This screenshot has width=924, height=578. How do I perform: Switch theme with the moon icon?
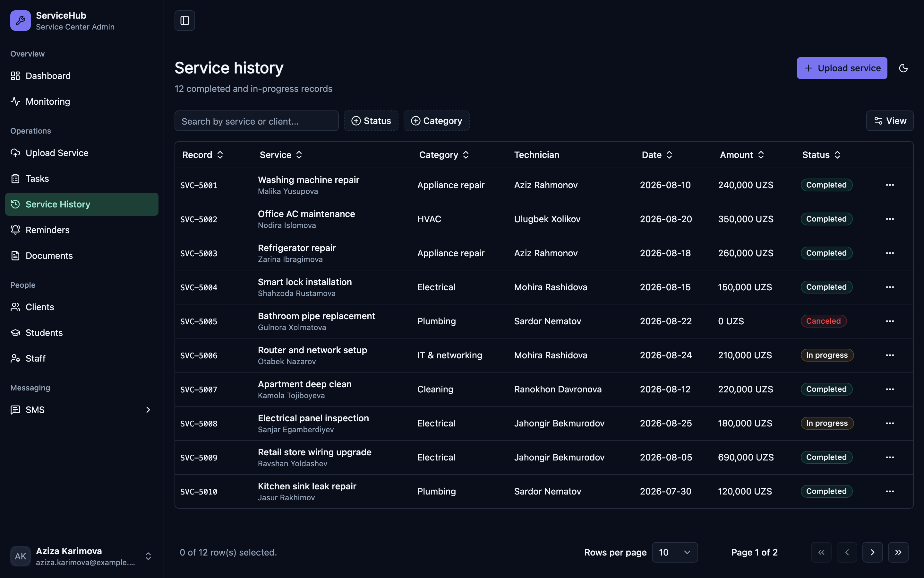903,68
